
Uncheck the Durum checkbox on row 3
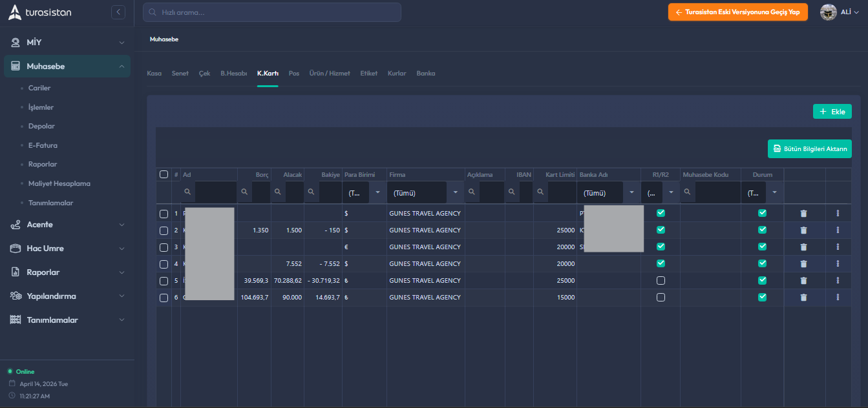762,247
